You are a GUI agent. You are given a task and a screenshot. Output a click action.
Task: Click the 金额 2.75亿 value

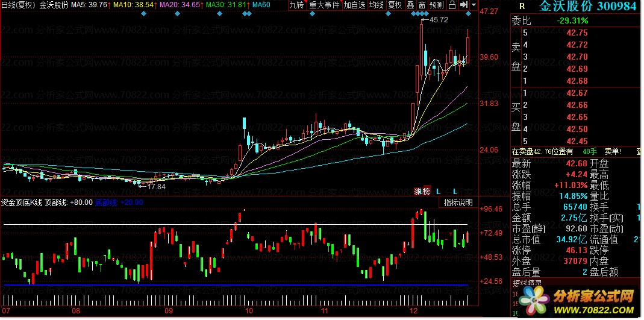click(574, 218)
